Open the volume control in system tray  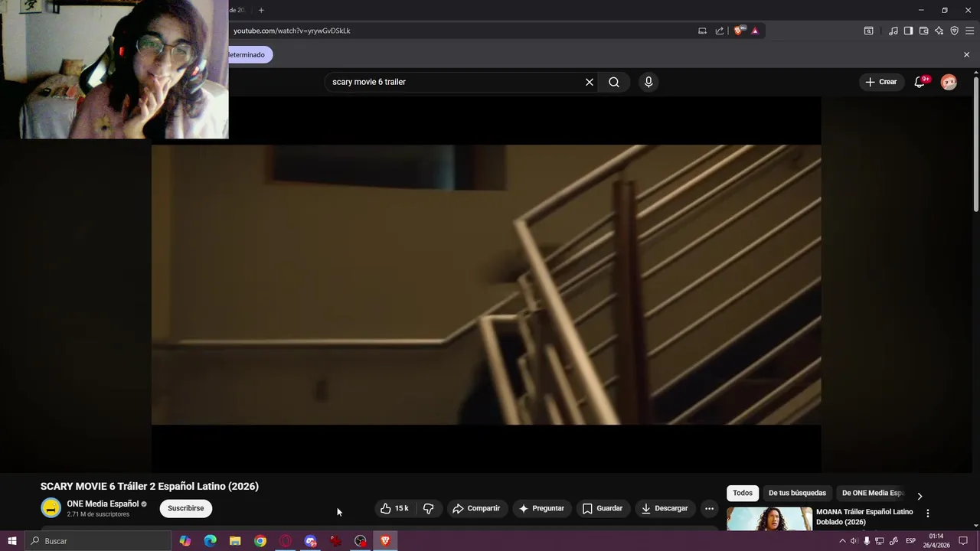click(x=854, y=541)
